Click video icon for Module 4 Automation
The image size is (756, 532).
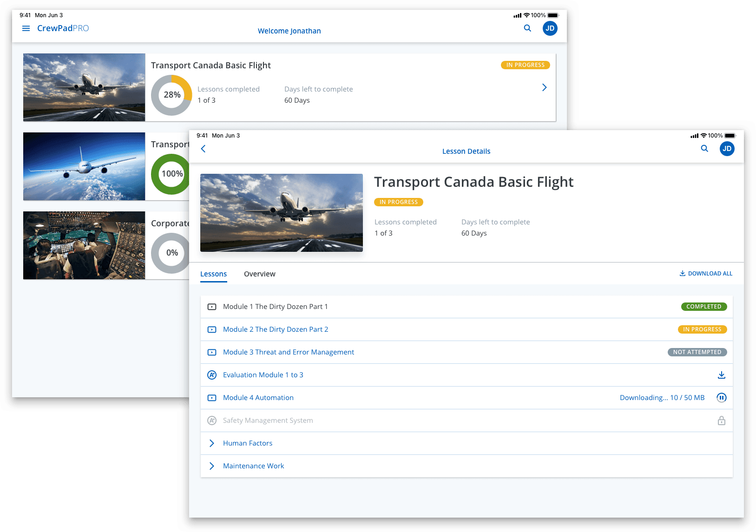212,398
